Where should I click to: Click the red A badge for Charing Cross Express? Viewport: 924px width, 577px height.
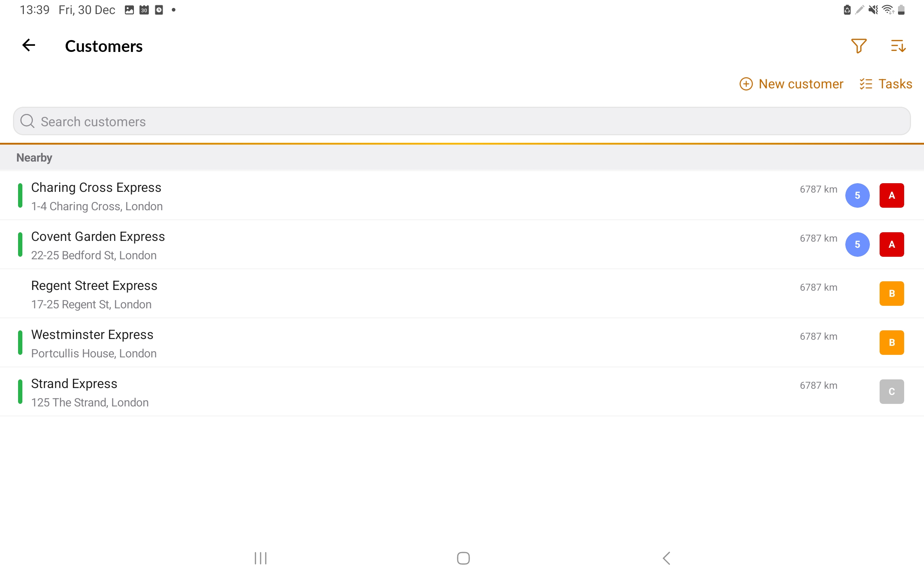(892, 195)
